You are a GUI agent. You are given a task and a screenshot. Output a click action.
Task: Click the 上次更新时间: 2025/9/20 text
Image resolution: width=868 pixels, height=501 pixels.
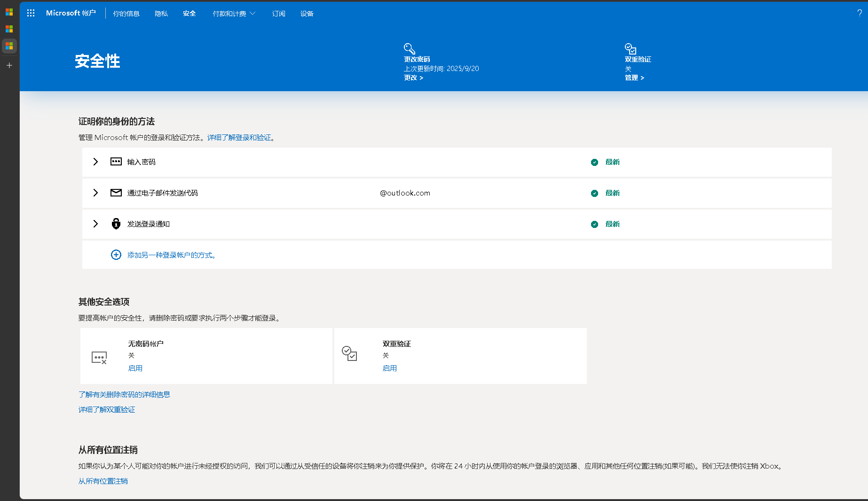point(442,69)
